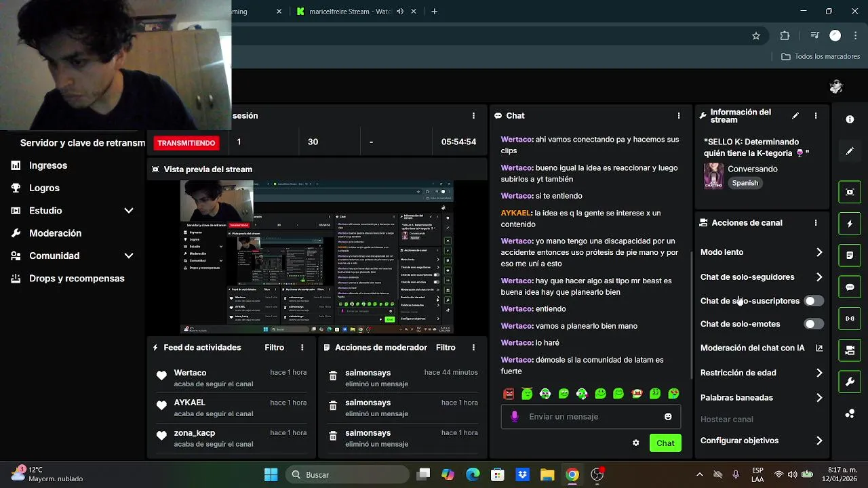This screenshot has width=868, height=488.
Task: Open the Windows Start menu
Action: click(271, 474)
